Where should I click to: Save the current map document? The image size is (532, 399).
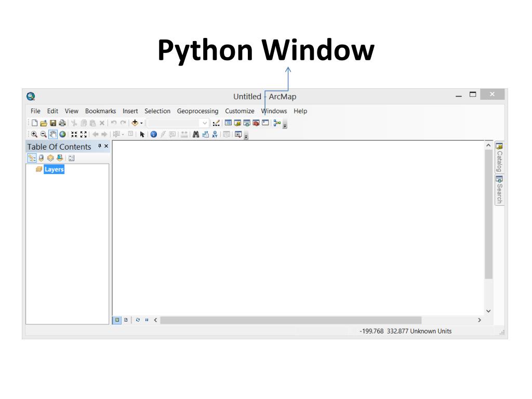(53, 123)
